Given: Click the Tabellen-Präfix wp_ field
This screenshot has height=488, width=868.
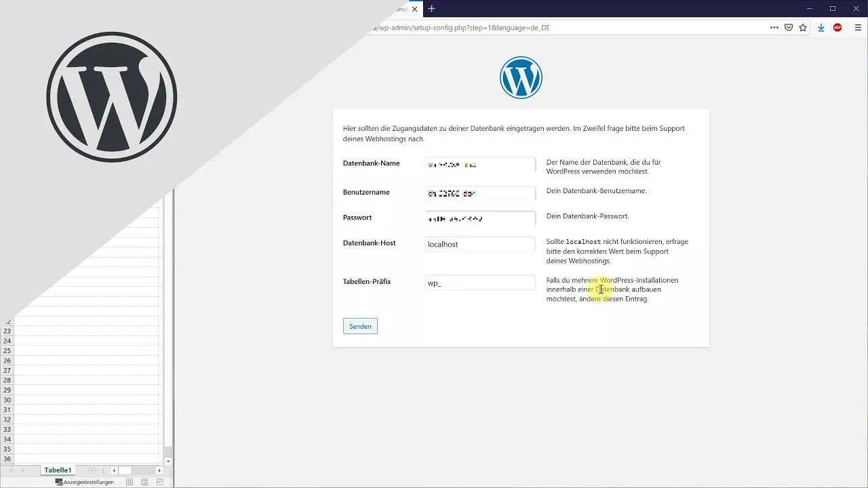Looking at the screenshot, I should (479, 283).
